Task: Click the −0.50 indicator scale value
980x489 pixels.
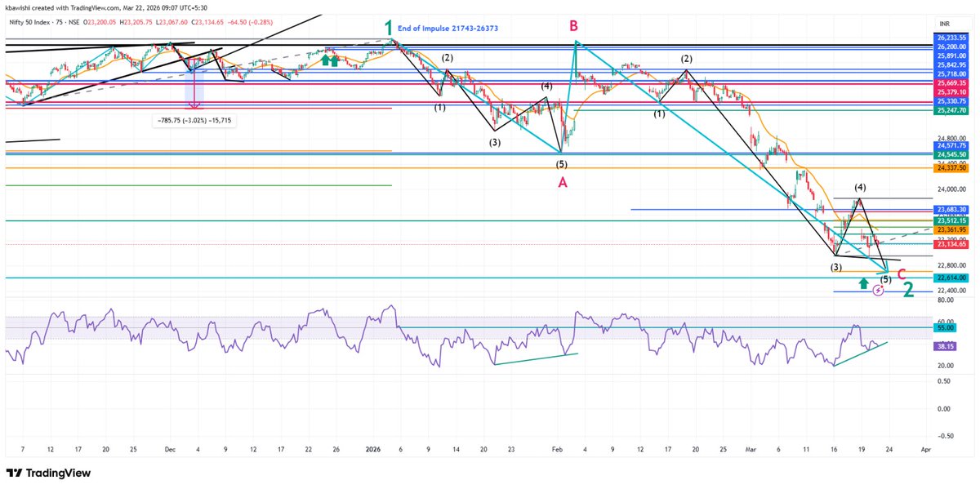Action: pos(945,436)
